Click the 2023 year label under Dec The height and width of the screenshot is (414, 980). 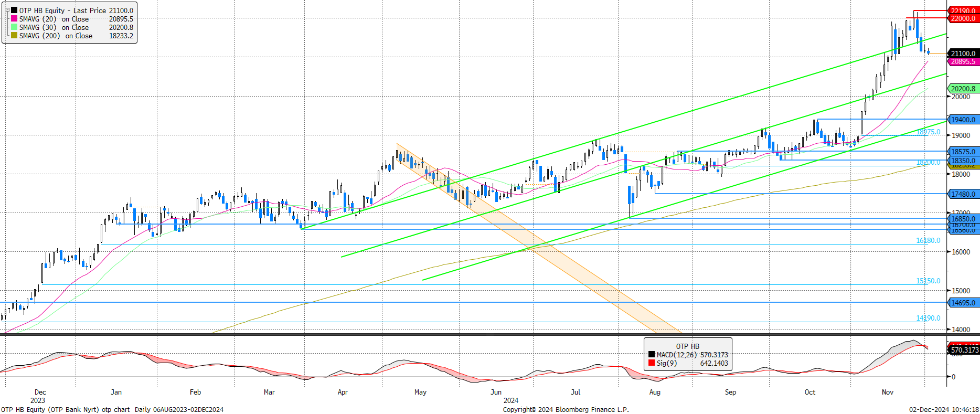click(x=38, y=400)
